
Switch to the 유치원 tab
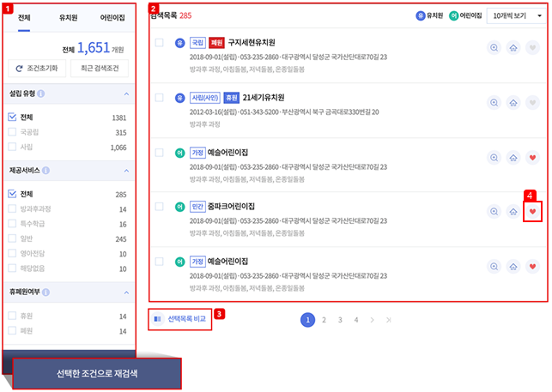[69, 18]
